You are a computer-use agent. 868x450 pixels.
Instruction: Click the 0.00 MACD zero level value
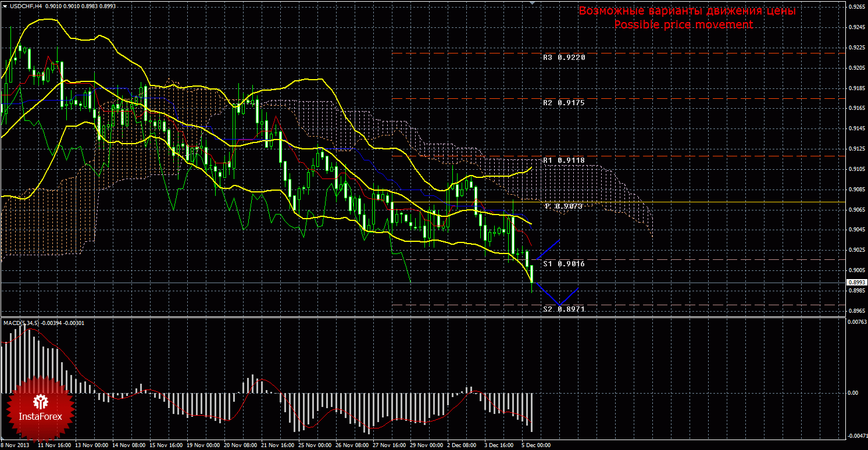(x=852, y=393)
